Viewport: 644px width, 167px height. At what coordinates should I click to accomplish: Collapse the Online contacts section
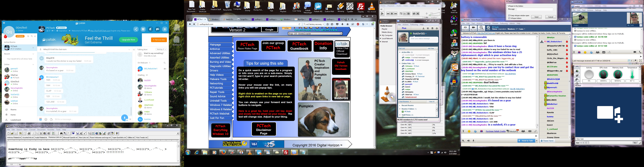pos(33,65)
